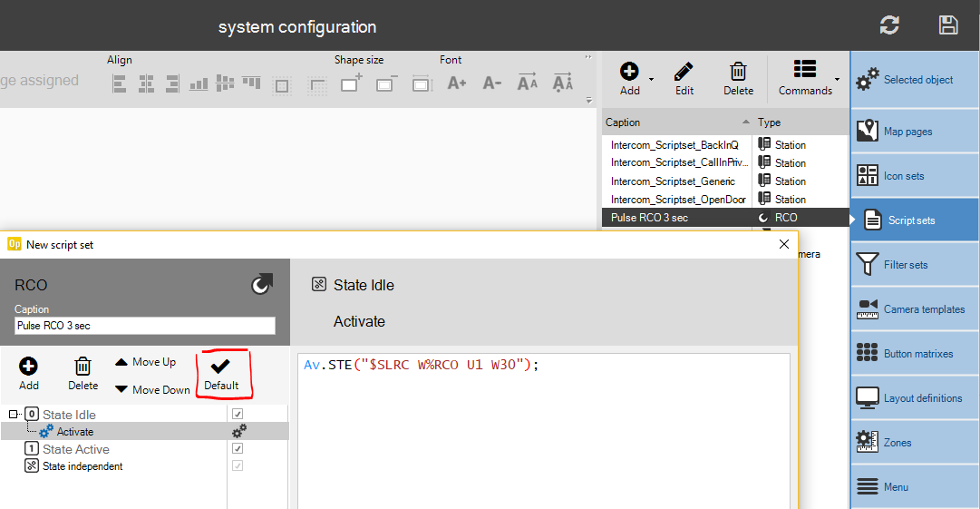The width and height of the screenshot is (980, 509).
Task: Close the New script set dialog
Action: (x=784, y=244)
